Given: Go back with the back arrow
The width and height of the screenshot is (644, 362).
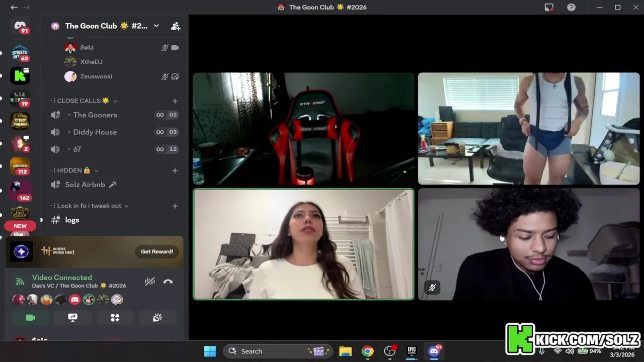Looking at the screenshot, I should point(14,7).
